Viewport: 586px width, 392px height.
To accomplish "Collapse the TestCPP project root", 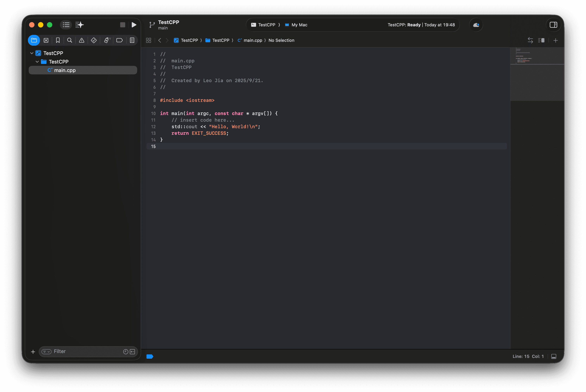I will (x=32, y=53).
